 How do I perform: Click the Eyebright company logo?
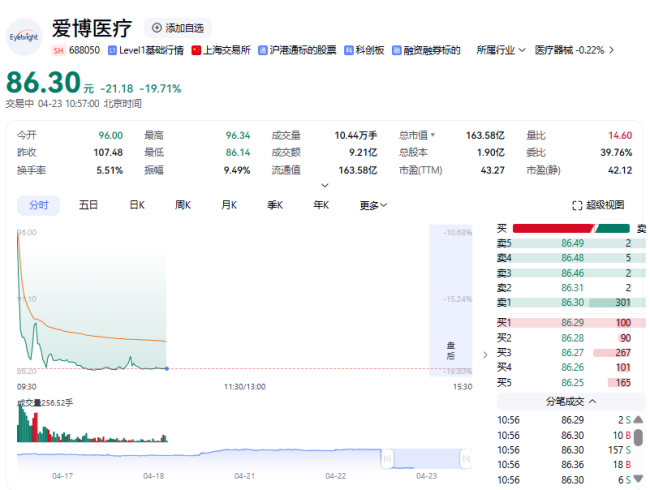24,36
